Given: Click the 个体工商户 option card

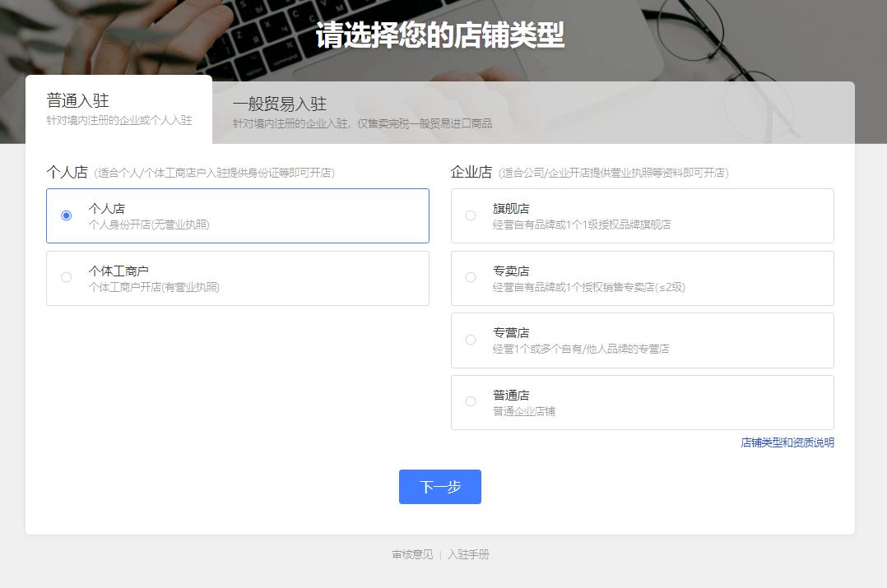Looking at the screenshot, I should click(x=238, y=278).
